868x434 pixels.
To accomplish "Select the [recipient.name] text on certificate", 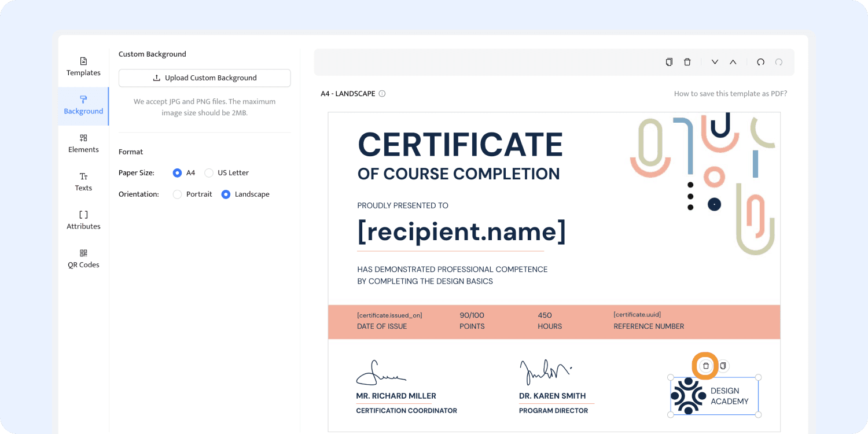I will pyautogui.click(x=461, y=231).
